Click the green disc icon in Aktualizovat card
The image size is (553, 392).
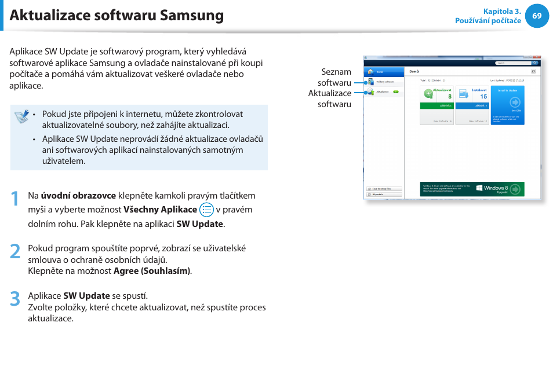pyautogui.click(x=428, y=93)
